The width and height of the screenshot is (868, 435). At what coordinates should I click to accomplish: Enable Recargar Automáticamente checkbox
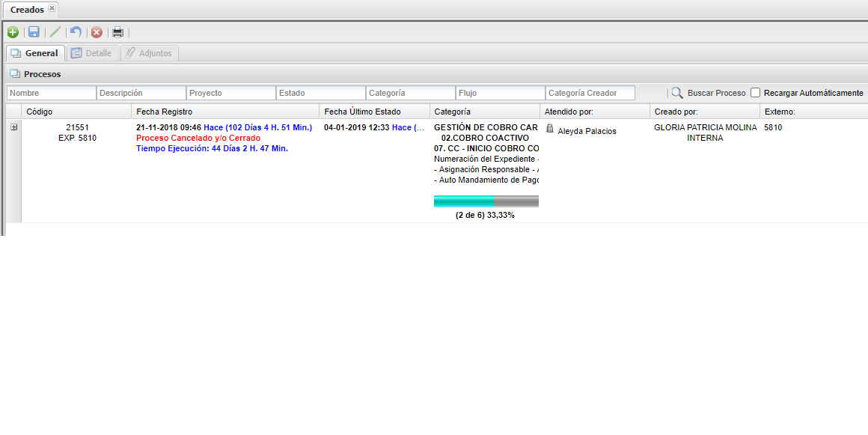(755, 93)
